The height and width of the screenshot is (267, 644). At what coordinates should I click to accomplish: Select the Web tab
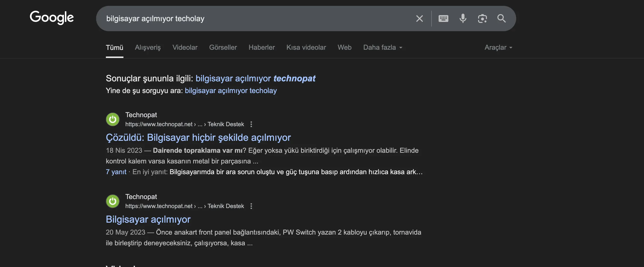(x=344, y=48)
